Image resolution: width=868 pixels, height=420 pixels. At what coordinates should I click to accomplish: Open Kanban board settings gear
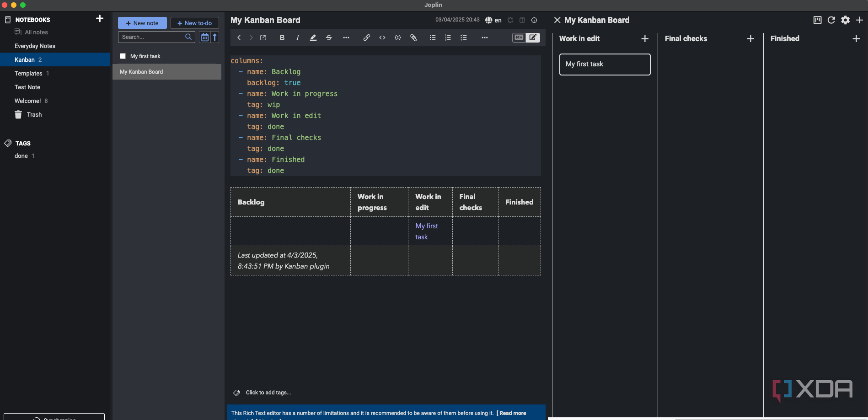click(x=846, y=20)
